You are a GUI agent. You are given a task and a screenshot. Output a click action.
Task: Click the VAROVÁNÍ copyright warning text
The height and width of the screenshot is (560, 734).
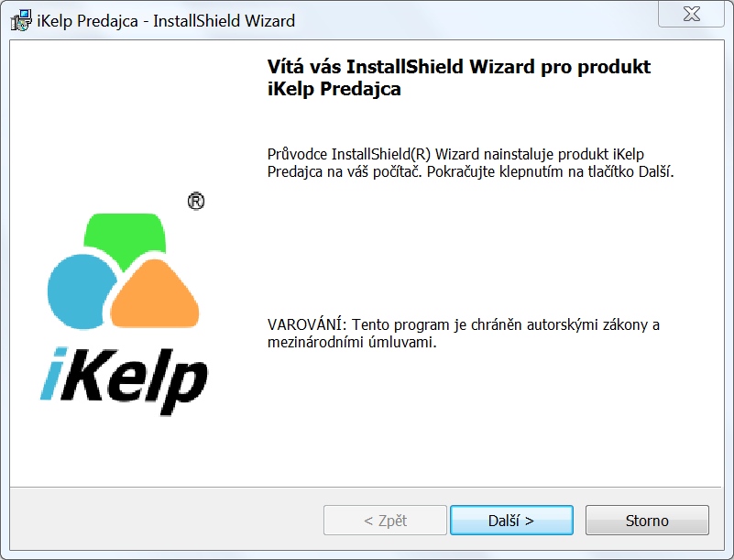pyautogui.click(x=463, y=324)
